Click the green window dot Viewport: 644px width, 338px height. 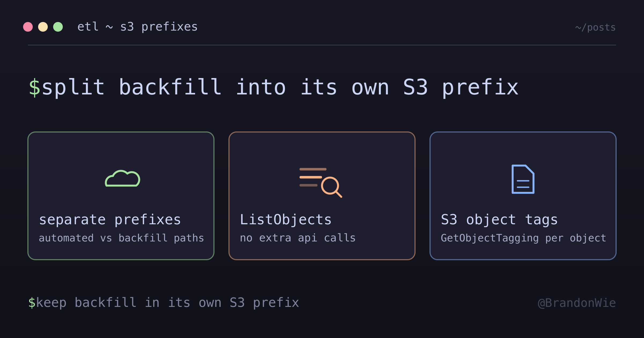(58, 27)
